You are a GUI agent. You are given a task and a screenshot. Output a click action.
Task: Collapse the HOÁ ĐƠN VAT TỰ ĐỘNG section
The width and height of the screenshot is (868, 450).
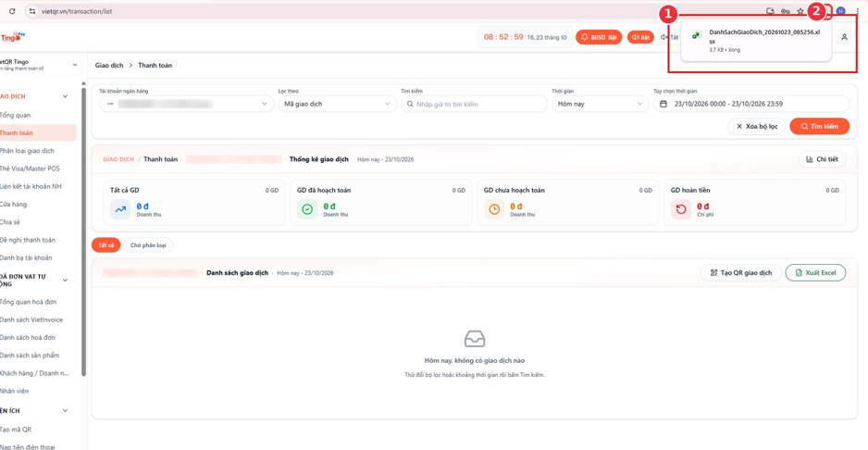(x=66, y=280)
